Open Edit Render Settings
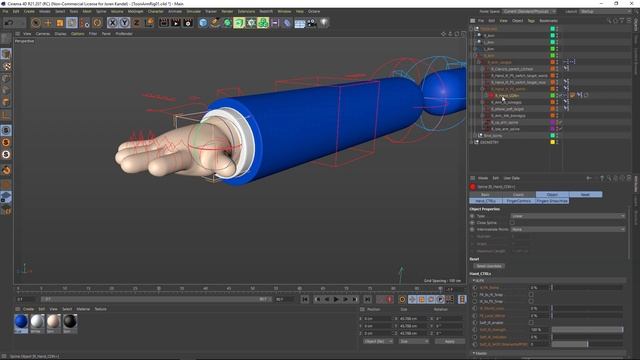Image resolution: width=640 pixels, height=360 pixels. [x=188, y=23]
